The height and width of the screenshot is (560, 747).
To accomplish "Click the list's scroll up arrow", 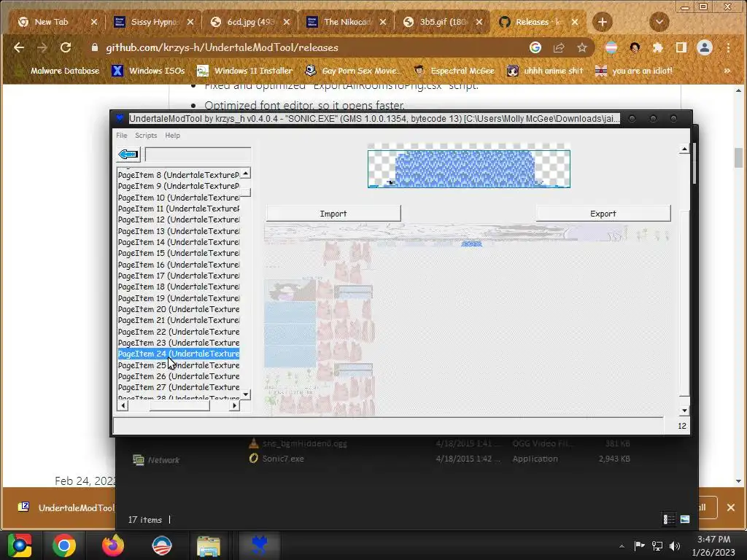I will pyautogui.click(x=245, y=174).
